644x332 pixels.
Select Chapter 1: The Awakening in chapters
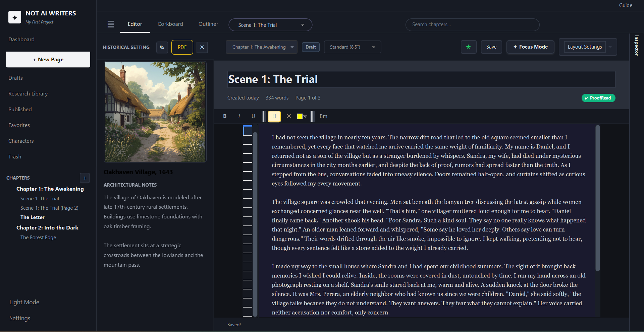50,189
